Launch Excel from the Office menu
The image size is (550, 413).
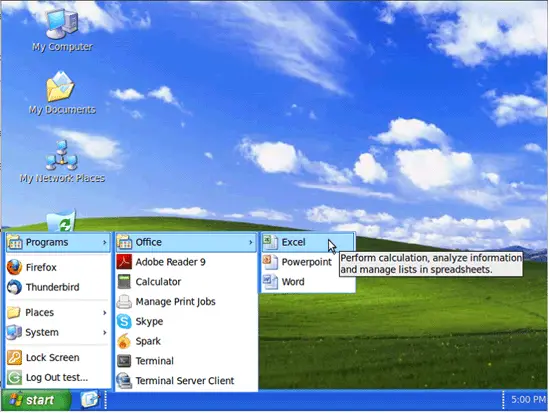tap(308, 242)
